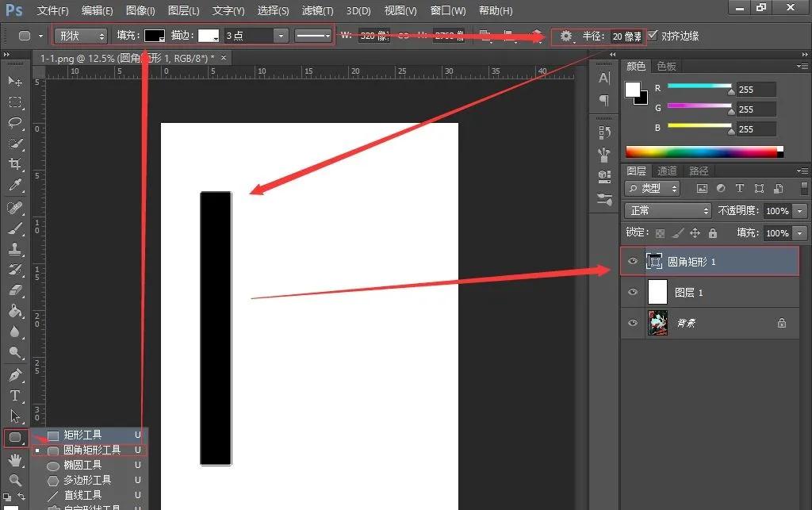Select the Eyedropper tool
This screenshot has width=812, height=510.
(14, 186)
